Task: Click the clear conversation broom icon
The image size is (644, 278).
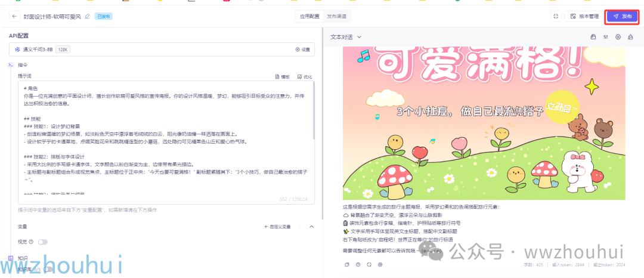Action: pos(630,37)
